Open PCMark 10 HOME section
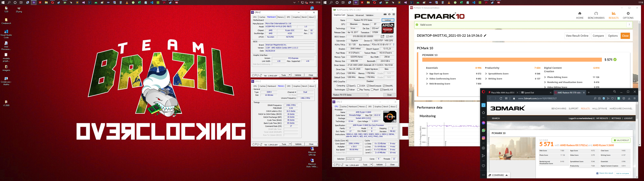 [x=580, y=15]
